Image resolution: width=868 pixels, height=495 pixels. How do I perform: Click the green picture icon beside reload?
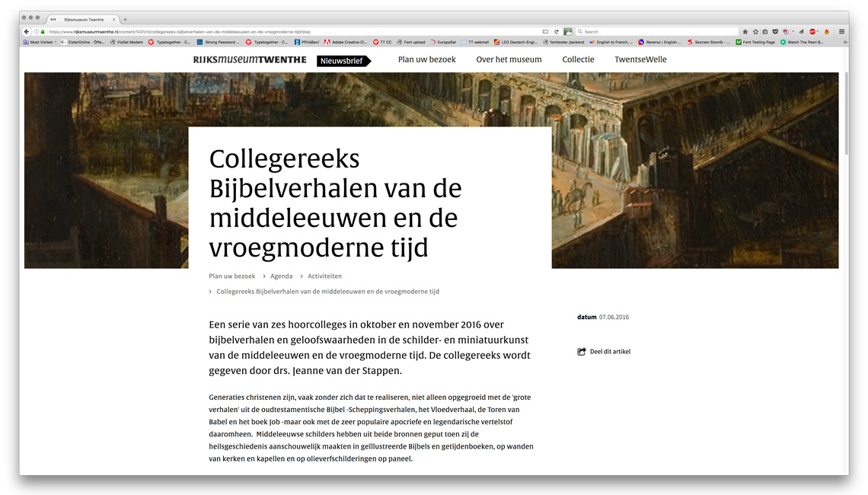click(x=568, y=31)
